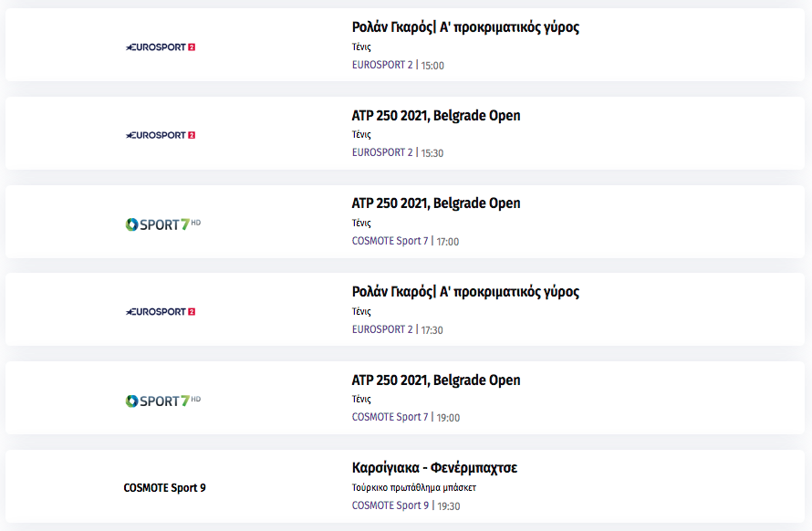812x531 pixels.
Task: Open Ρολάν Γκαρός title at 15:00
Action: [x=465, y=27]
